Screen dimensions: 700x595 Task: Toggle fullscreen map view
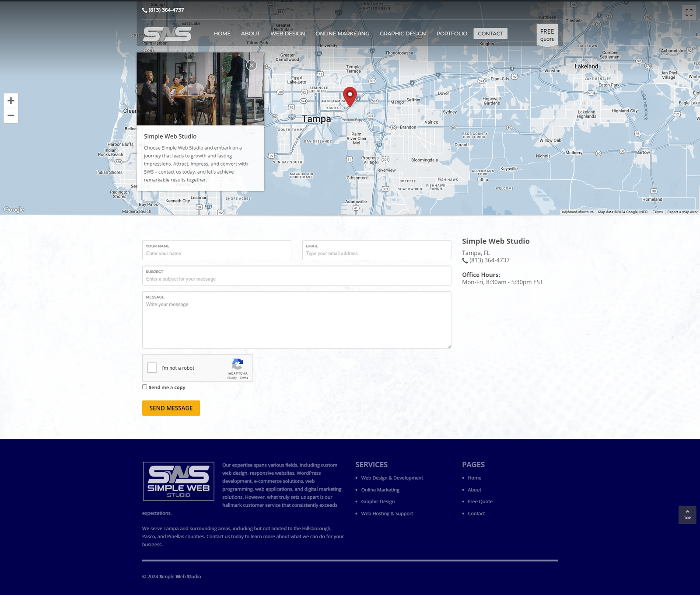689,12
